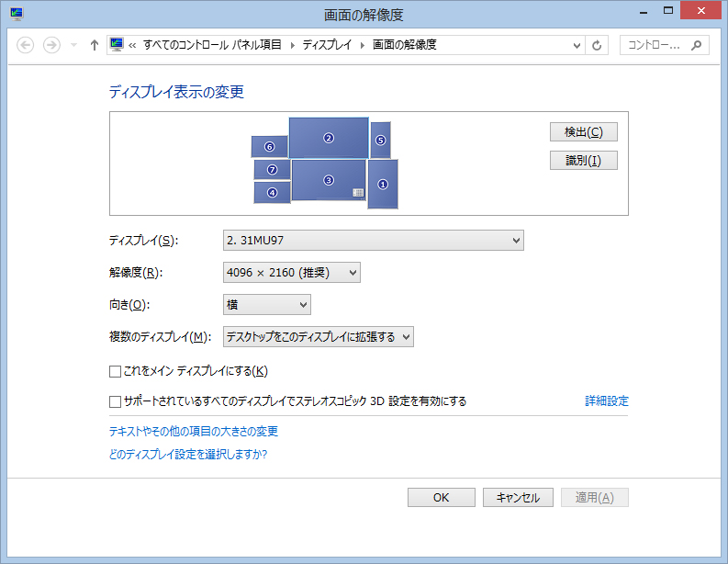Select monitor 1 in display layout
This screenshot has width=728, height=564.
point(383,185)
